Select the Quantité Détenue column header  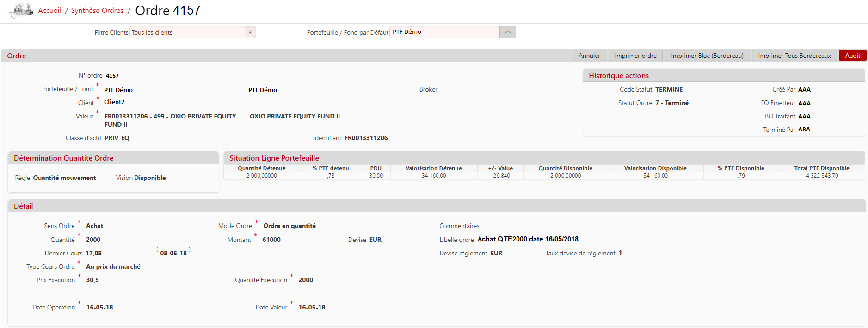click(261, 168)
